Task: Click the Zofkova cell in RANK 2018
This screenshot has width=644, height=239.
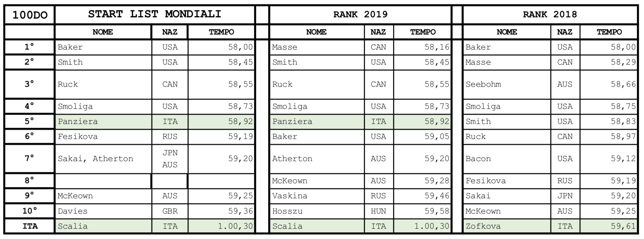Action: point(507,226)
